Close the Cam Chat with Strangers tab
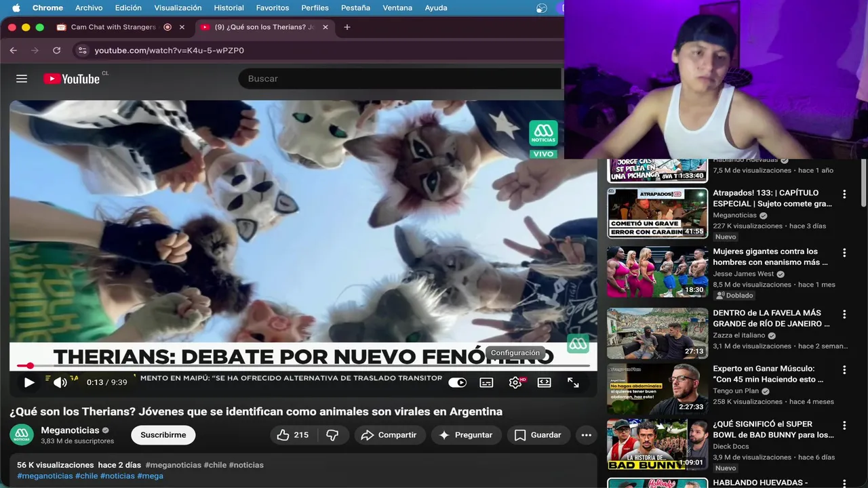The width and height of the screenshot is (868, 488). coord(182,27)
